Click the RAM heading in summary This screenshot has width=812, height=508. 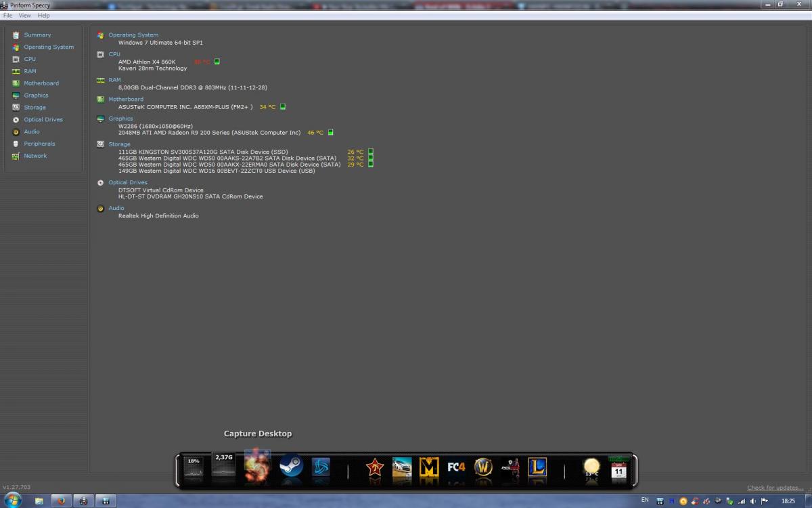point(114,80)
